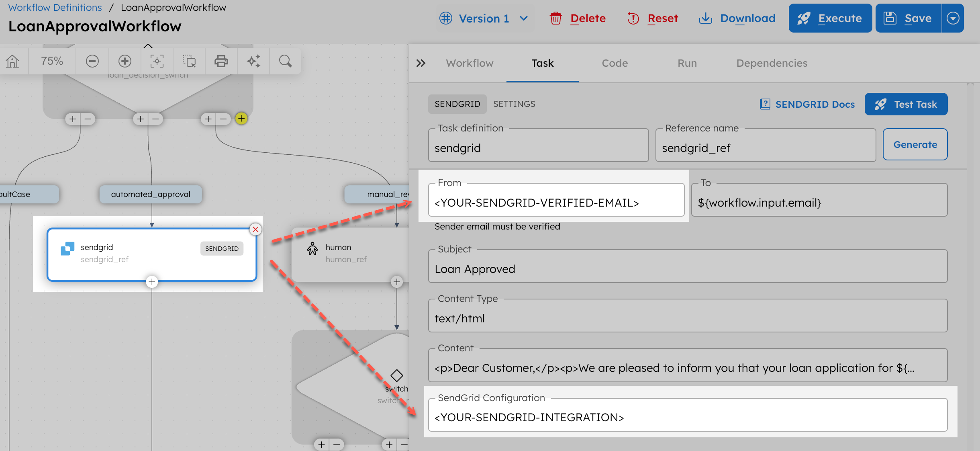Click the yellow plus add-case button
This screenshot has width=980, height=451.
click(x=241, y=119)
